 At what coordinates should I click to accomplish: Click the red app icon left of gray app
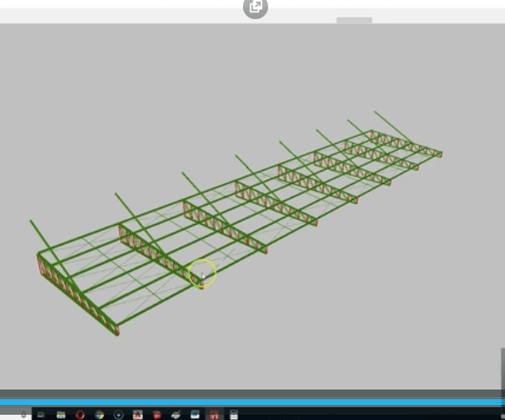point(157,415)
